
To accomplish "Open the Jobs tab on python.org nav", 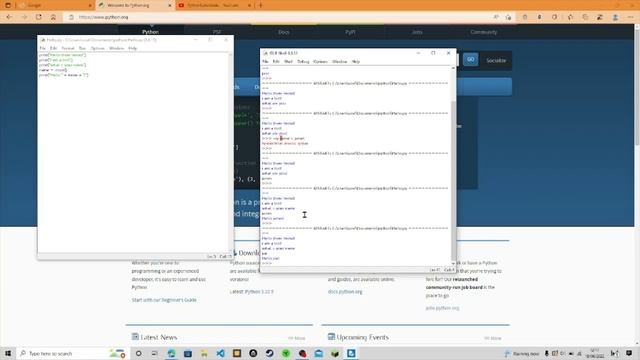I will coord(417,32).
